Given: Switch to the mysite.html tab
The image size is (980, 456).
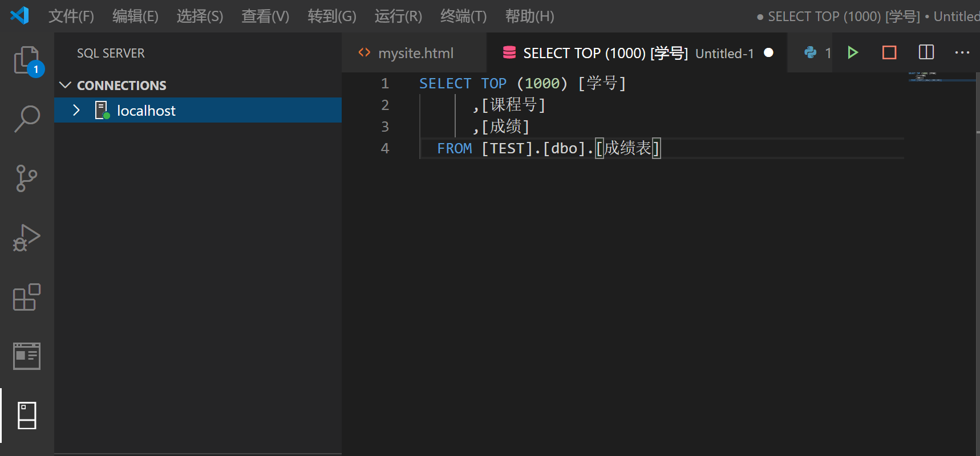Looking at the screenshot, I should (414, 52).
